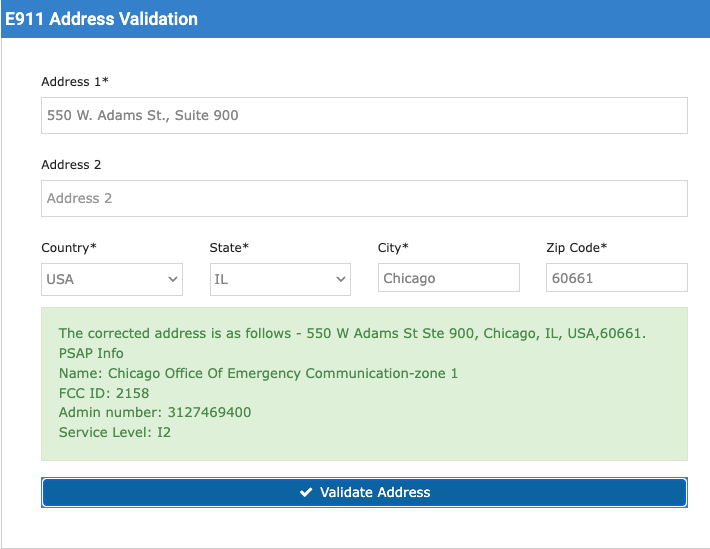Image resolution: width=710 pixels, height=549 pixels.
Task: Click the corrected address result line
Action: [x=352, y=333]
